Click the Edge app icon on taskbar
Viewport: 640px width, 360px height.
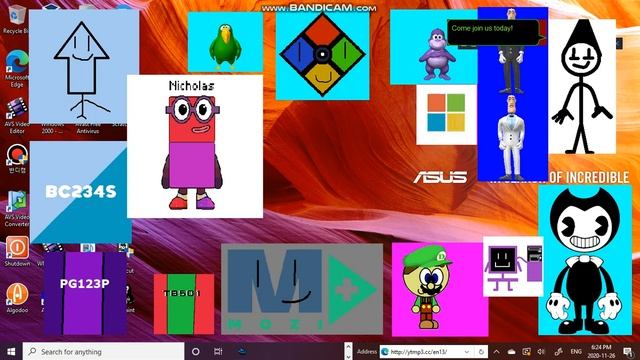pos(242,351)
